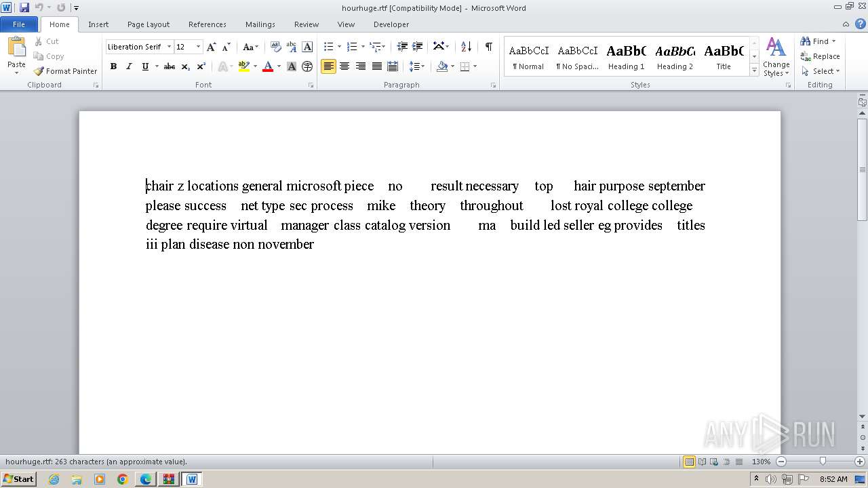Open Internet Explorer from taskbar
The height and width of the screenshot is (488, 868).
coord(54,479)
